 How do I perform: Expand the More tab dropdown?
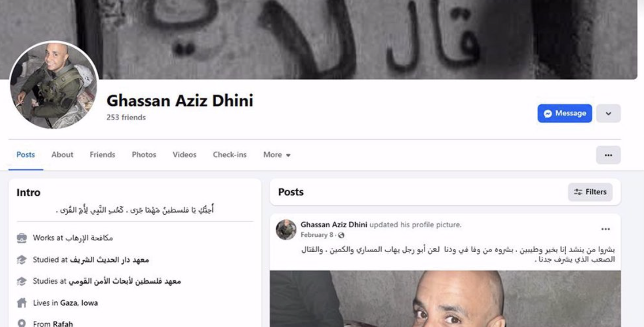(277, 155)
